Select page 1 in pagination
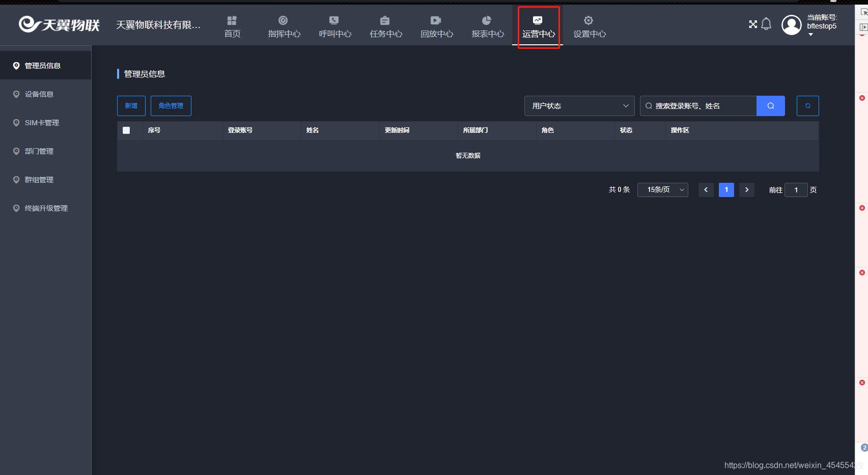The width and height of the screenshot is (868, 475). [x=726, y=190]
